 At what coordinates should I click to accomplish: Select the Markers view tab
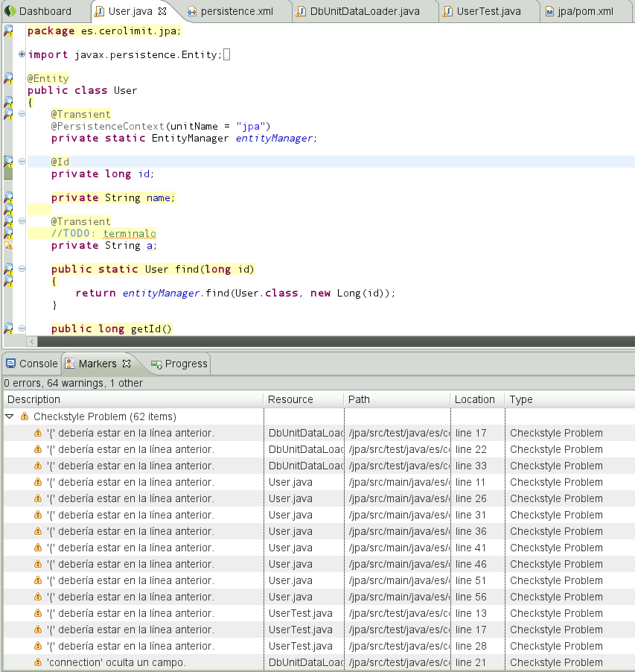click(98, 364)
